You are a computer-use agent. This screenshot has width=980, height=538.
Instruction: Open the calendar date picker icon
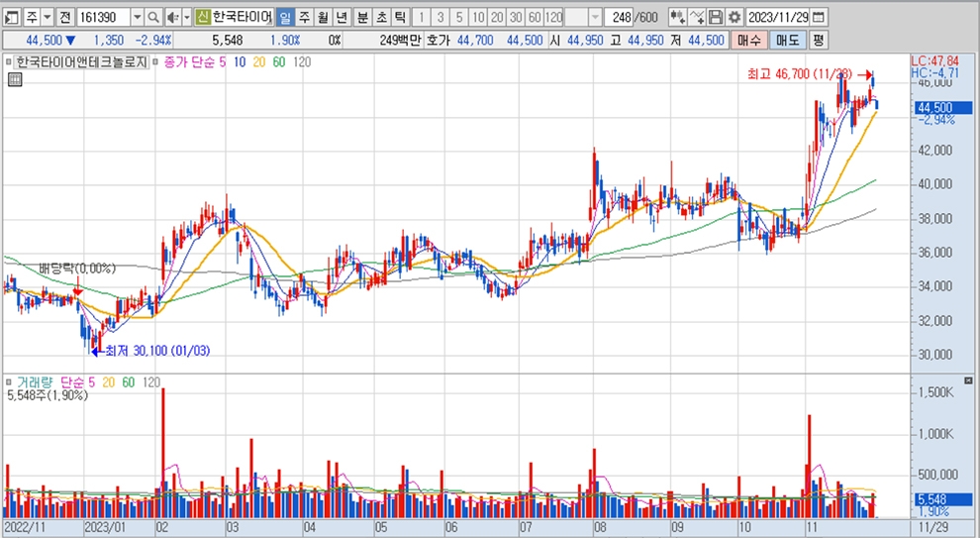(820, 17)
